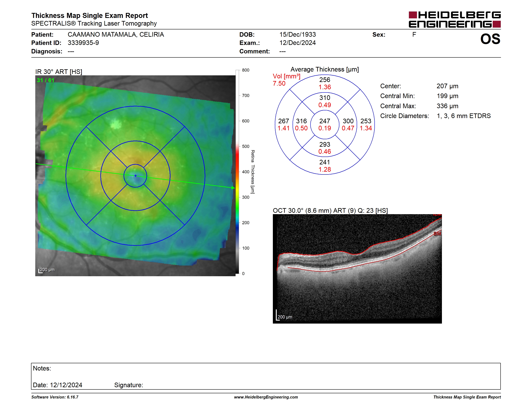Click inner nasal sector value 316
532x411 pixels.
click(301, 121)
